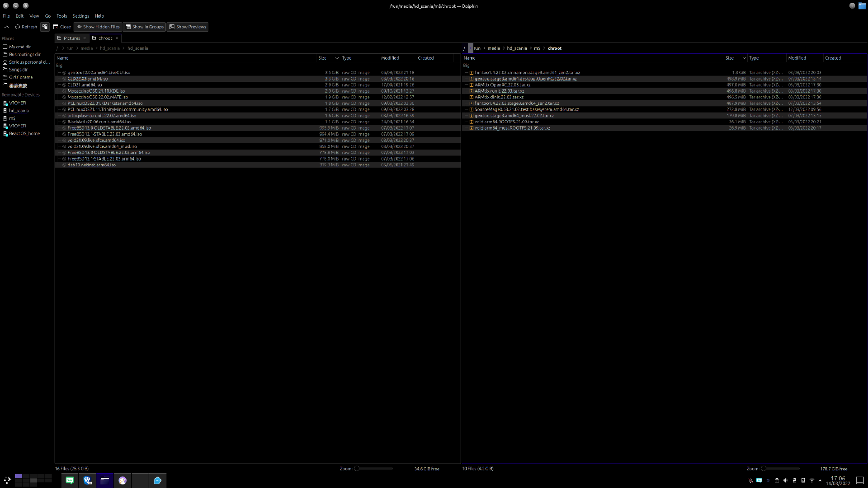Viewport: 868px width, 488px height.
Task: Open Serious personal d... place
Action: (x=26, y=62)
